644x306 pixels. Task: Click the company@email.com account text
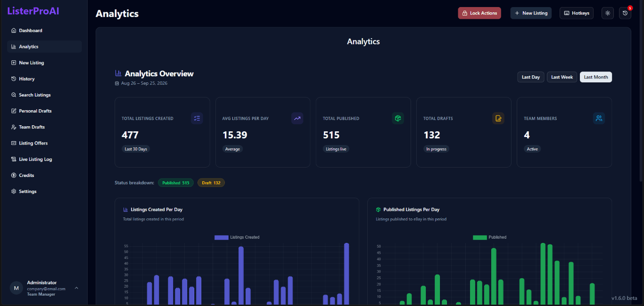46,289
